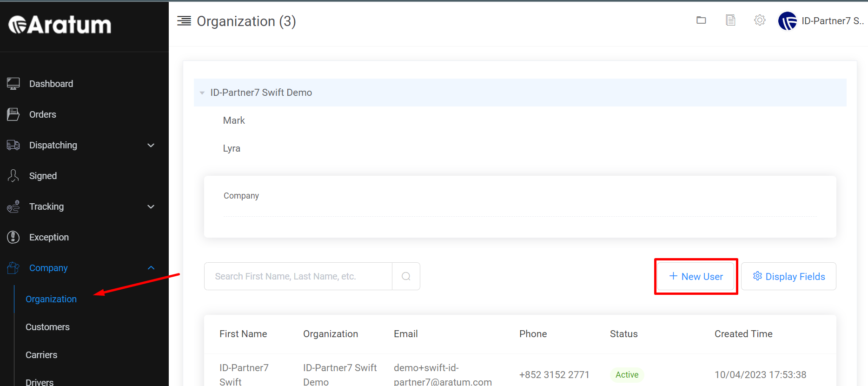
Task: Click the Exception alert icon
Action: [x=13, y=237]
